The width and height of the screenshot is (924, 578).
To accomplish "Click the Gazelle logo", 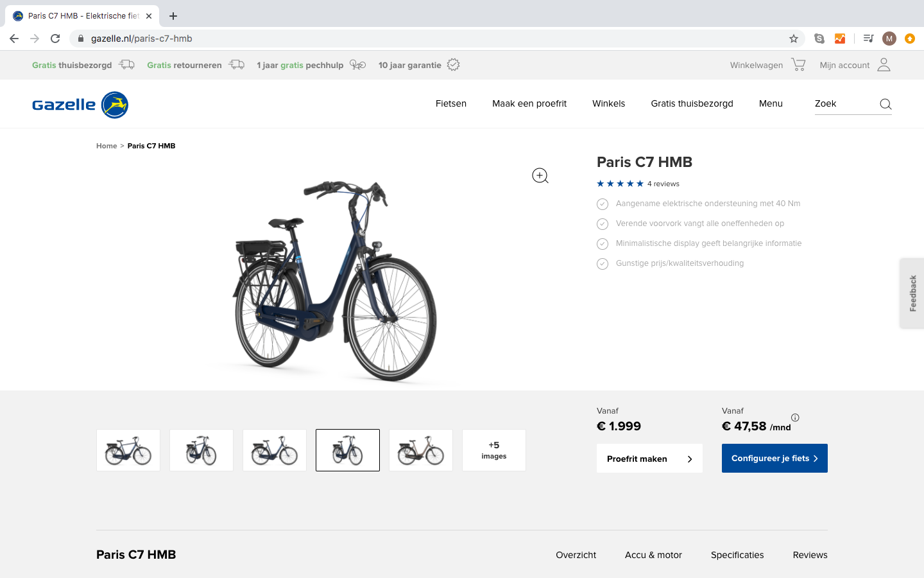I will 80,105.
